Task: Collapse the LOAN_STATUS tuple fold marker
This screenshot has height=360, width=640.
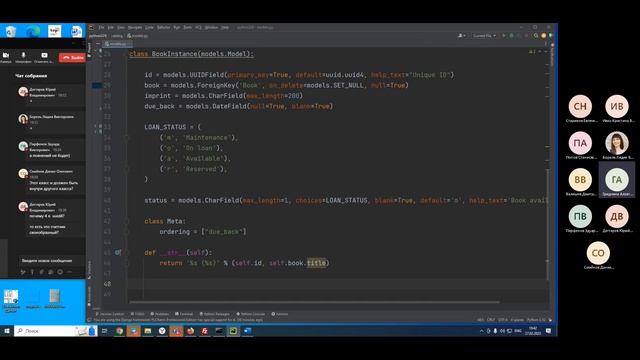Action: (x=127, y=138)
